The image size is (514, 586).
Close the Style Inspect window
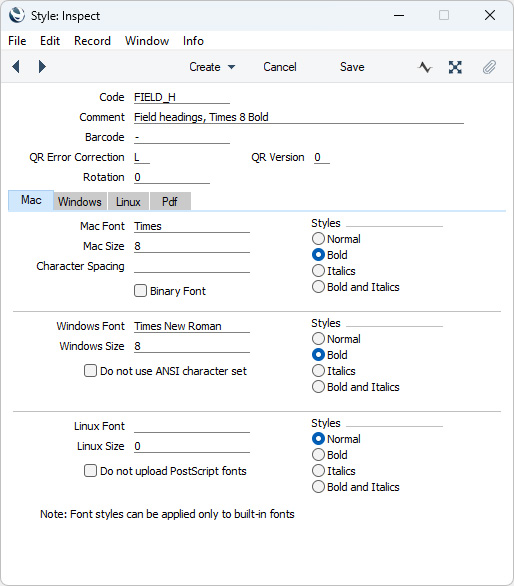click(x=490, y=15)
